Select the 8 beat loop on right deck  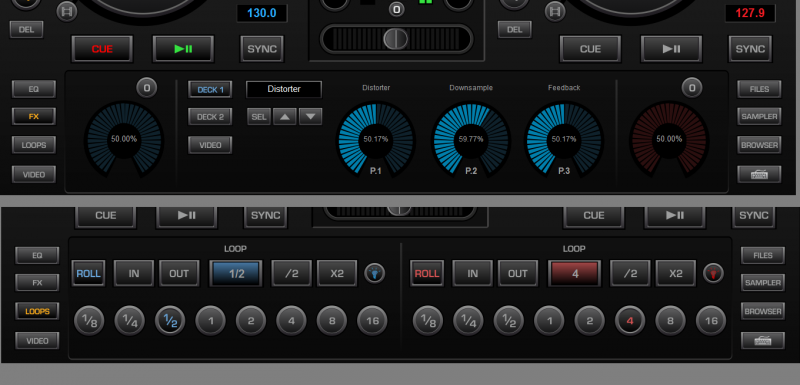point(670,321)
